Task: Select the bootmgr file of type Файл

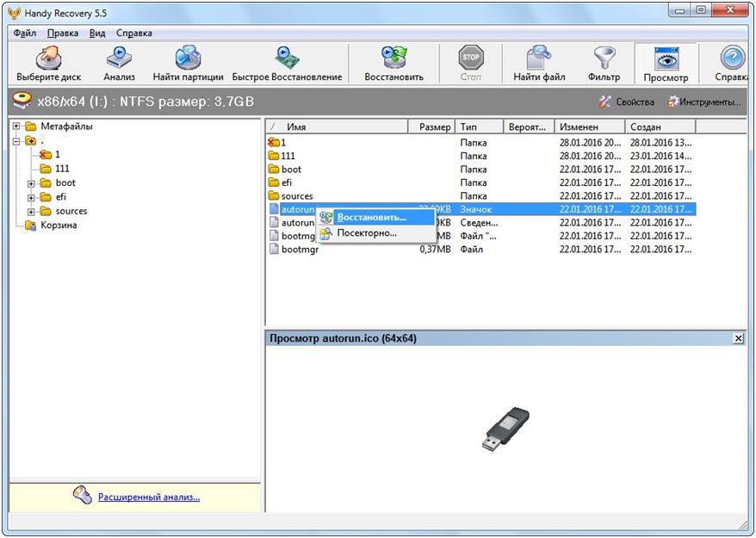Action: click(481, 250)
